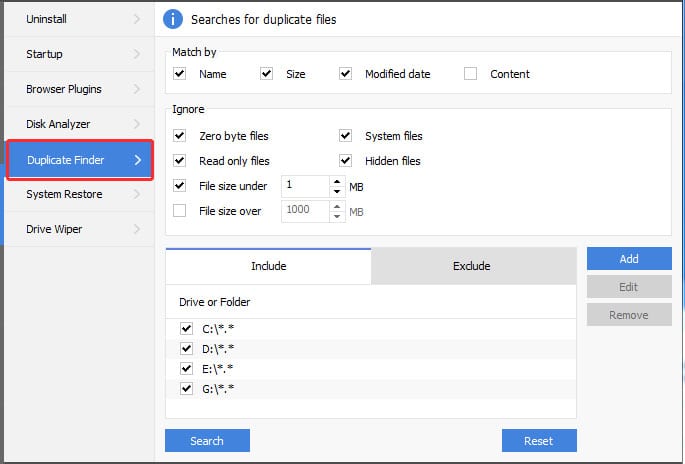Toggle the Modified date checkbox
The width and height of the screenshot is (685, 464).
click(x=346, y=74)
